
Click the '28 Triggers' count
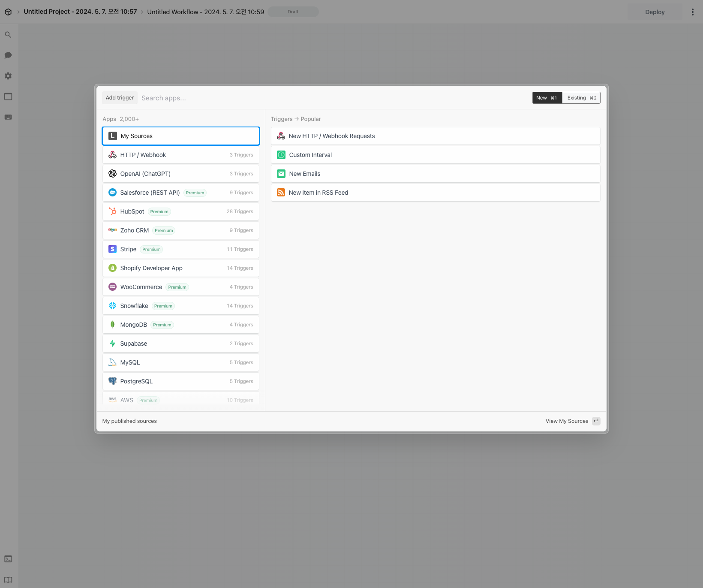click(240, 211)
